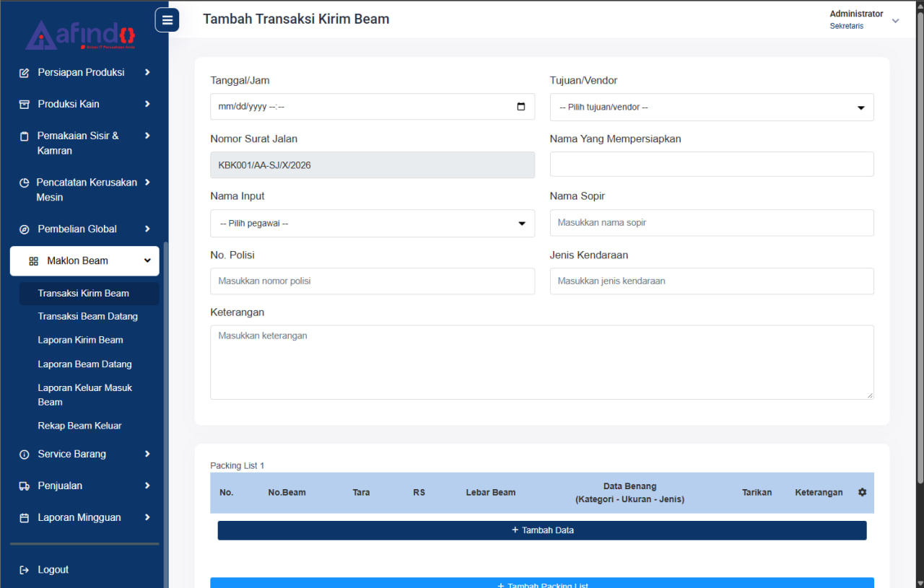Toggle the hamburger sidebar menu button

[167, 20]
